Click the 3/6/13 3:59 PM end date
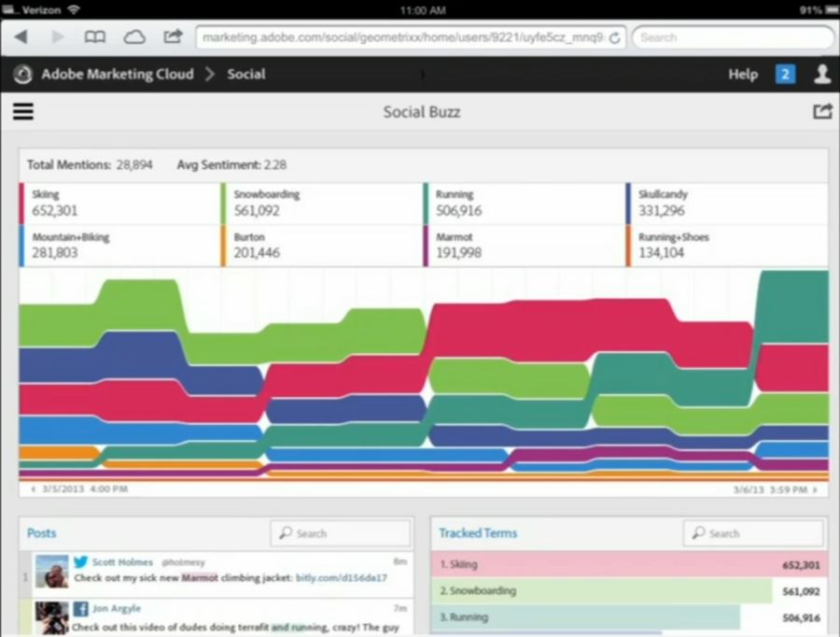Image resolution: width=840 pixels, height=637 pixels. (770, 489)
